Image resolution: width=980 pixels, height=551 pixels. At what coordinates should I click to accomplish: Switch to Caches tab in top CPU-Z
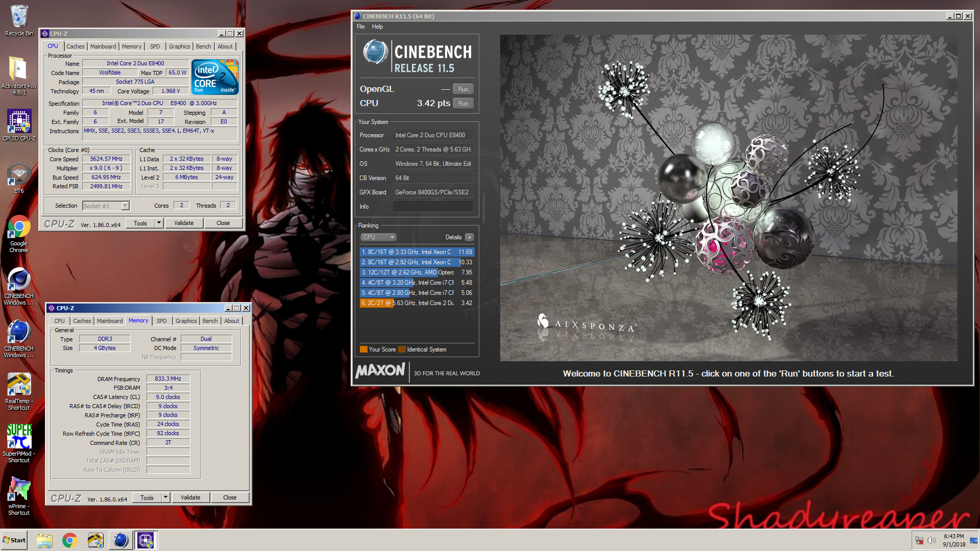pos(76,46)
